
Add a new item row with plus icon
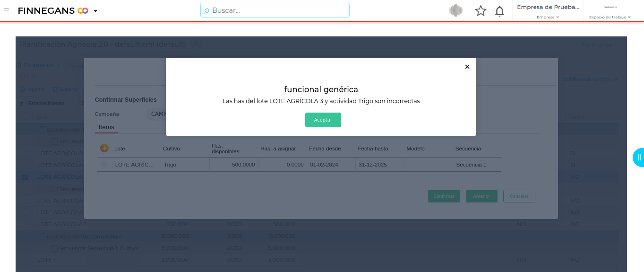click(104, 148)
